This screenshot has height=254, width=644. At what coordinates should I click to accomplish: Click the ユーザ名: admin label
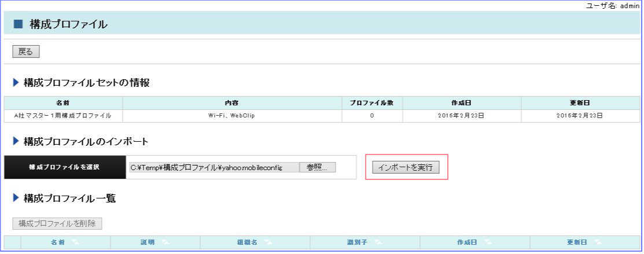coord(612,6)
